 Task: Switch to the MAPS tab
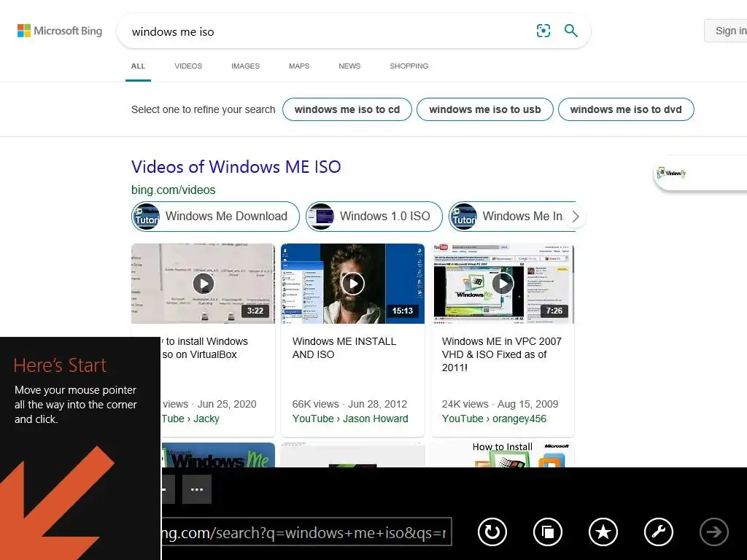299,66
